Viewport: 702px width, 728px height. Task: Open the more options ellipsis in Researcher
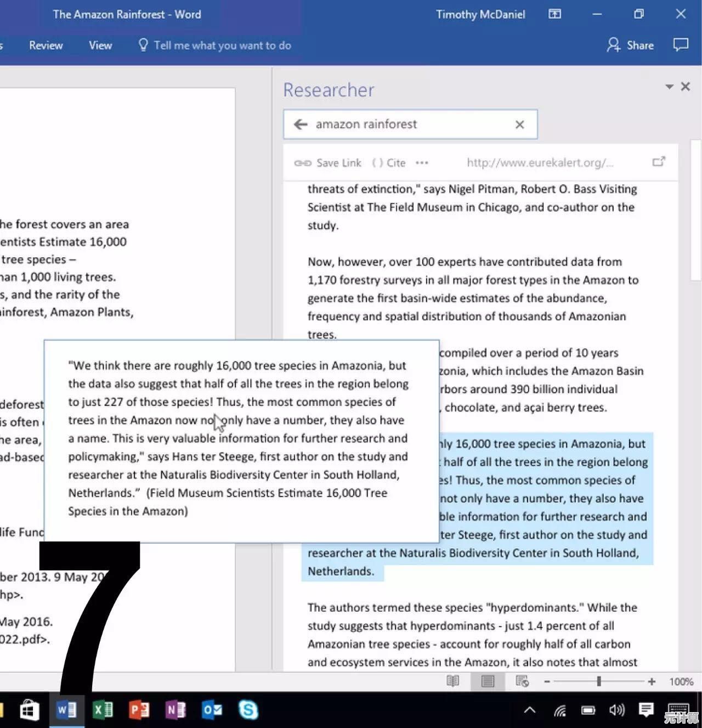[x=422, y=163]
